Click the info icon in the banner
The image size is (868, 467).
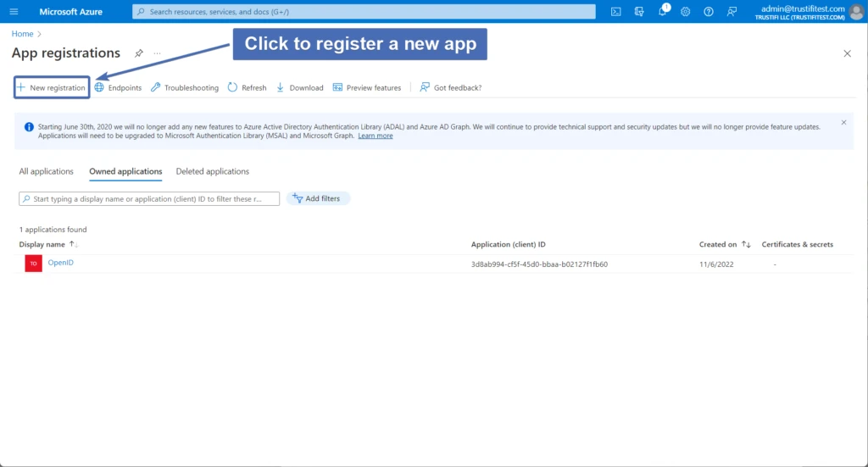point(29,127)
